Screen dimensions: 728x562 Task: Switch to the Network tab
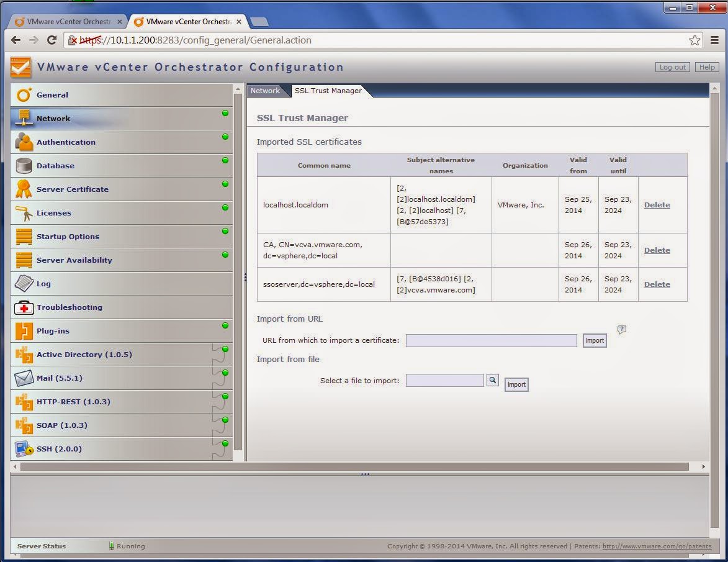coord(265,91)
